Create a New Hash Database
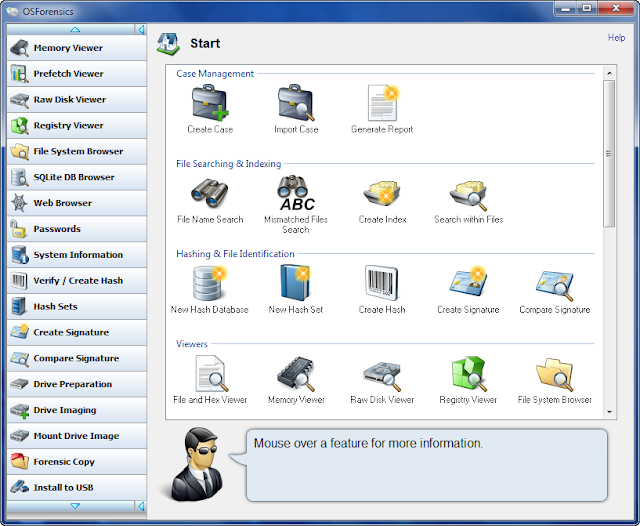Image resolution: width=640 pixels, height=526 pixels. coord(209,290)
